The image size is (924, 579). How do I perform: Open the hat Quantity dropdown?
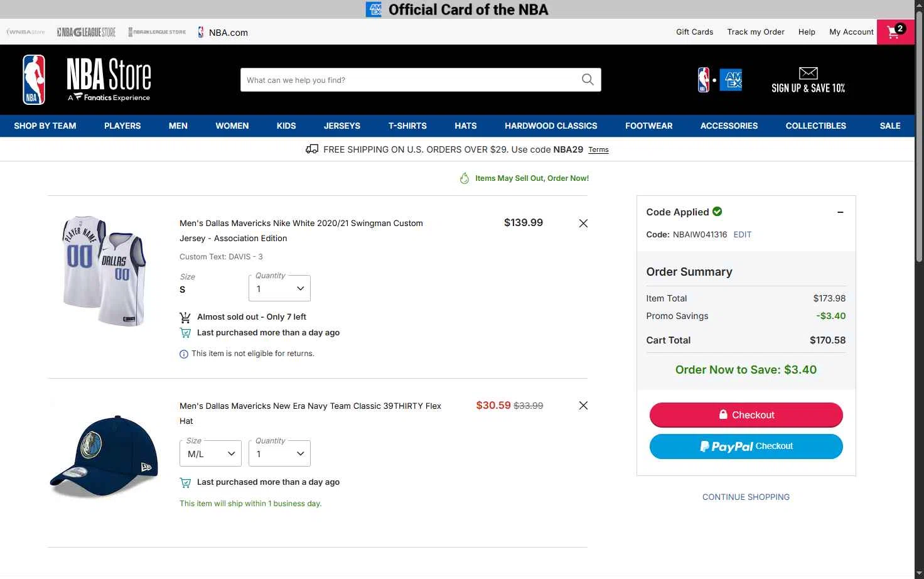point(279,454)
